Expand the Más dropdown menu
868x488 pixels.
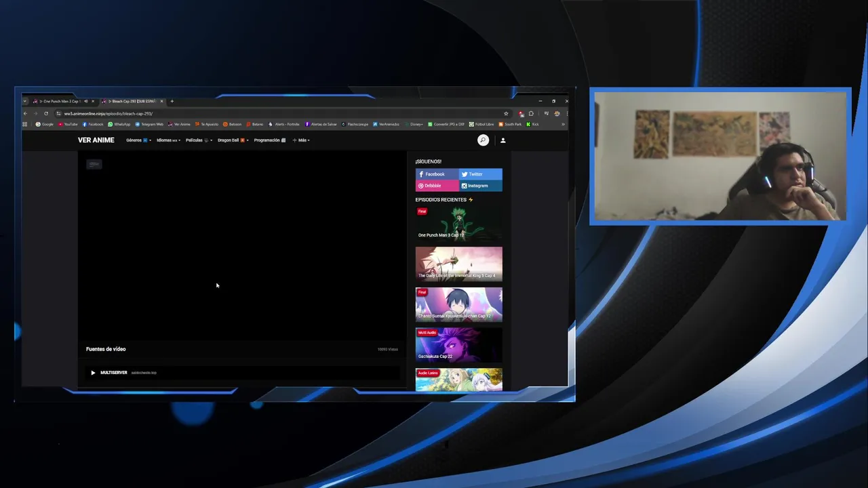coord(301,140)
